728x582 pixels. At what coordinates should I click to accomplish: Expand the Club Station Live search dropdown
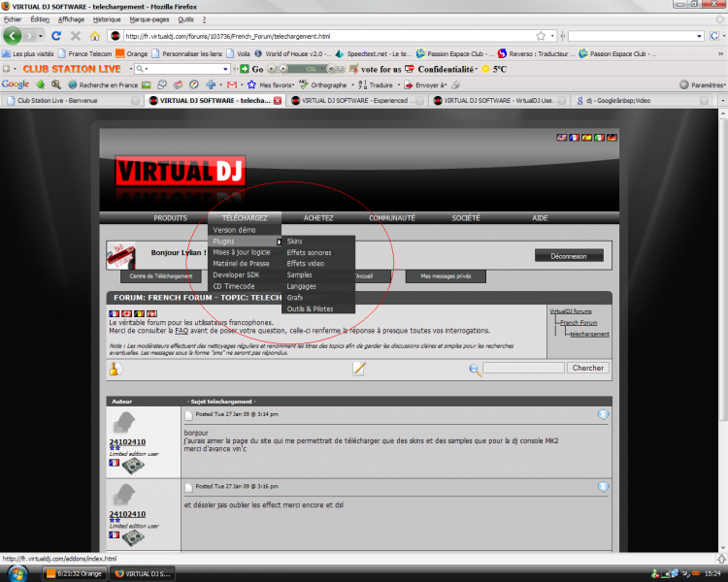(x=225, y=69)
